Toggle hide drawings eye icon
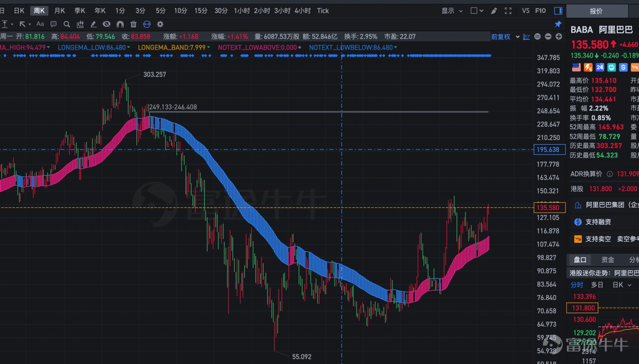This screenshot has width=639, height=364. pyautogui.click(x=107, y=24)
